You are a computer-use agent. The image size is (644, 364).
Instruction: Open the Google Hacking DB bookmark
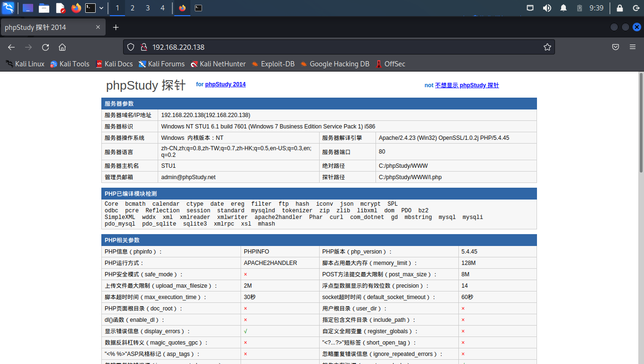click(x=335, y=64)
